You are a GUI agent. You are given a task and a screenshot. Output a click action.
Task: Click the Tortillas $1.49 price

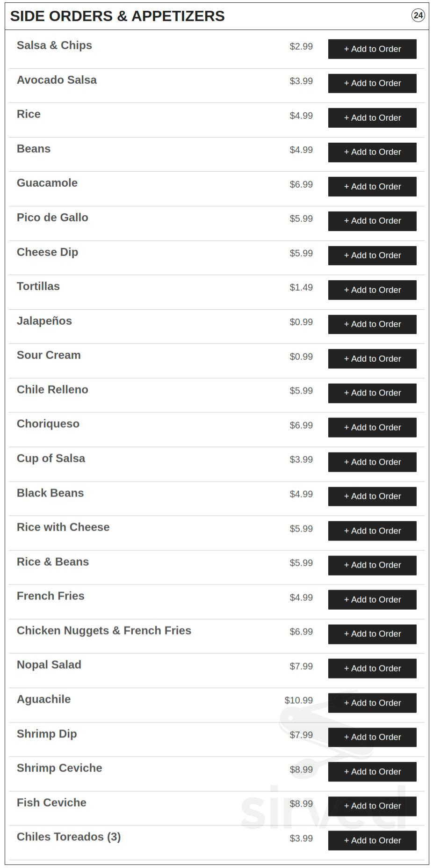(301, 287)
